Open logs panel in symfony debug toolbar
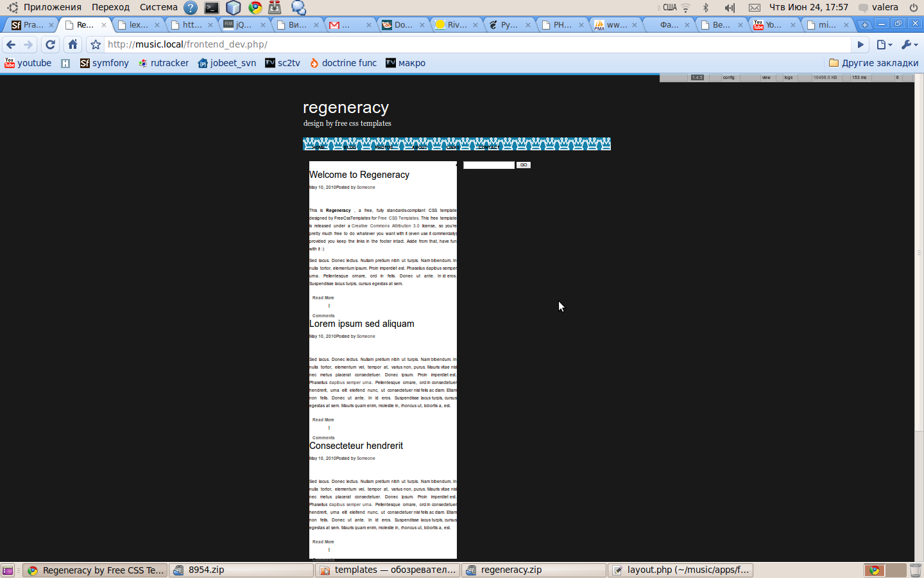Image resolution: width=924 pixels, height=578 pixels. [x=788, y=78]
